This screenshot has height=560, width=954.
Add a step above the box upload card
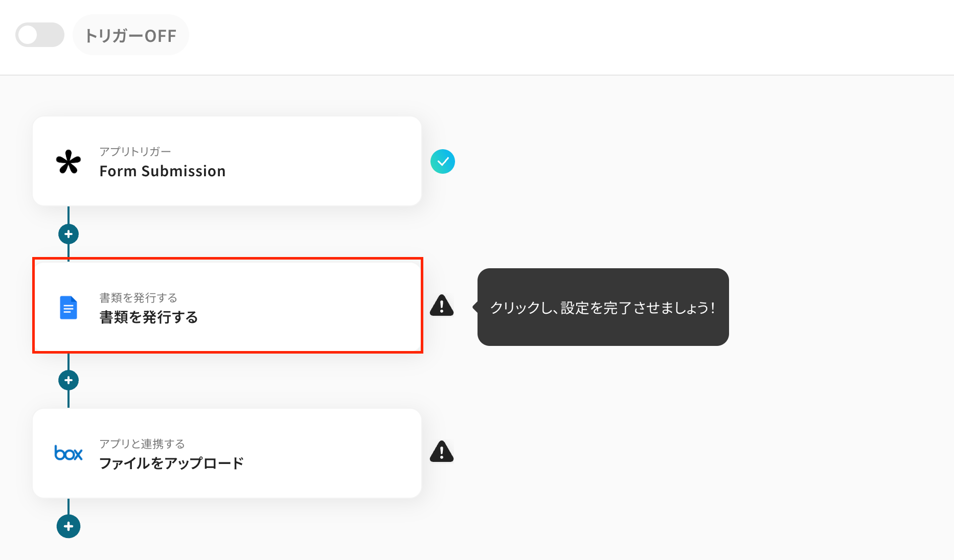69,380
